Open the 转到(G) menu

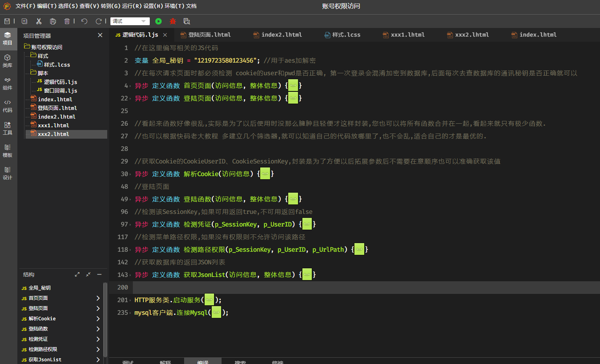(x=110, y=6)
